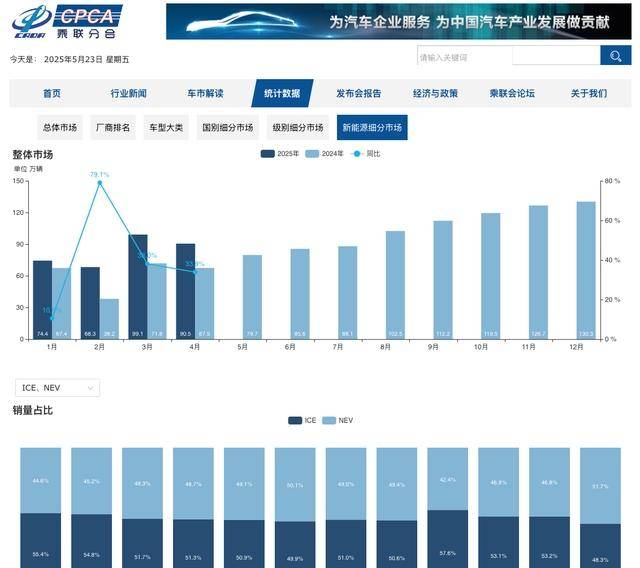
Task: Click the 12月 x-axis label
Action: [576, 347]
